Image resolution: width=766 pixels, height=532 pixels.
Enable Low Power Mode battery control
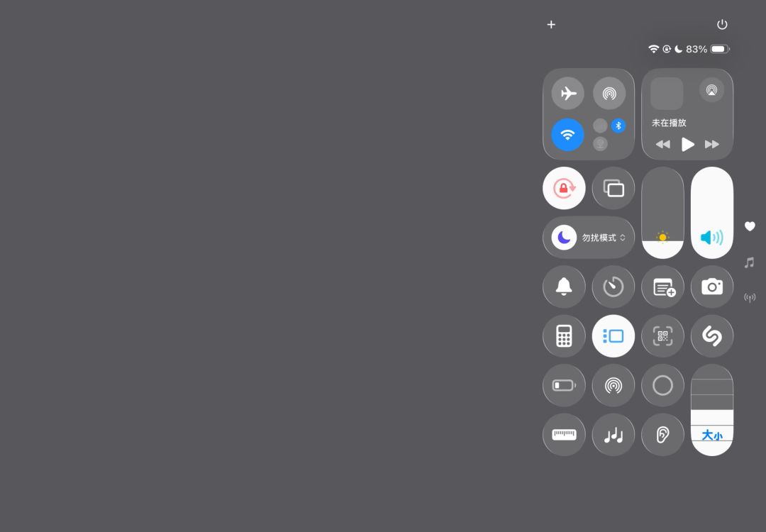564,385
